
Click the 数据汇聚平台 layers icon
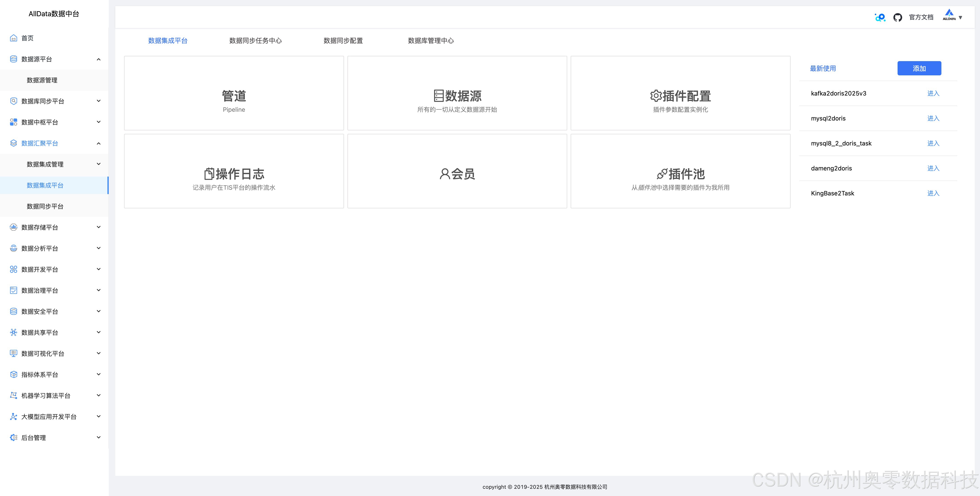click(13, 143)
